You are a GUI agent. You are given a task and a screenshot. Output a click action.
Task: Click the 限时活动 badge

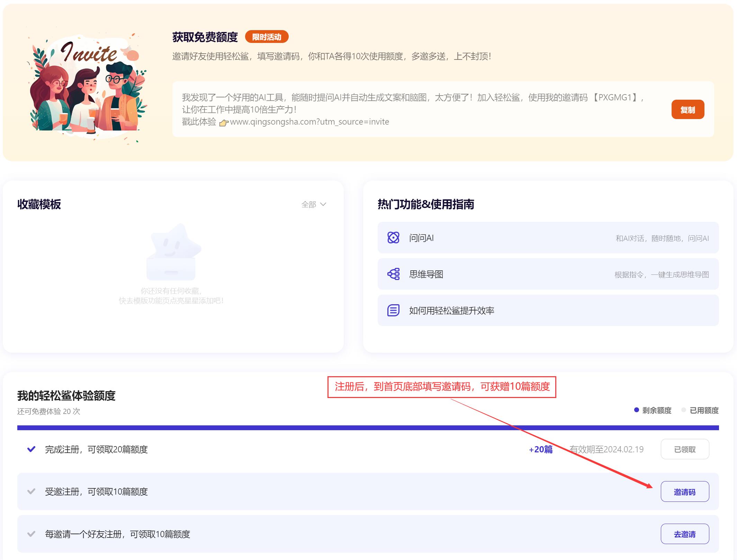267,37
